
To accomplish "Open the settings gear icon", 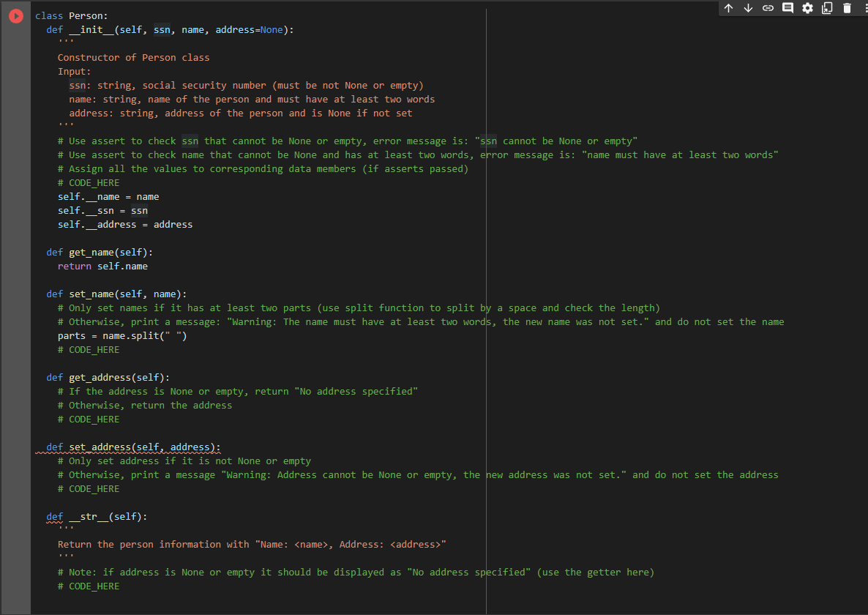I will click(807, 8).
